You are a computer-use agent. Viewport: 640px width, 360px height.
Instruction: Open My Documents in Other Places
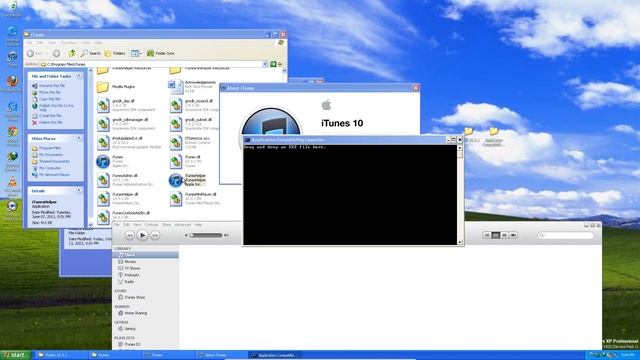(x=48, y=155)
